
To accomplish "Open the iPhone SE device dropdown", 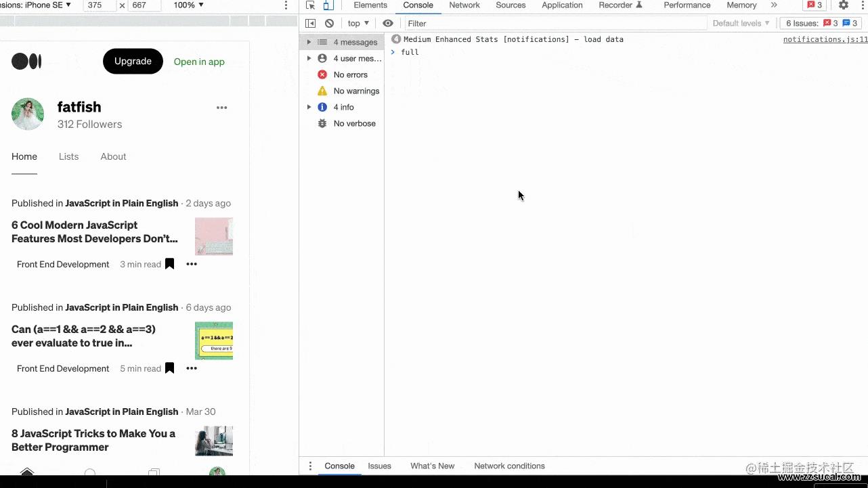I will (36, 5).
